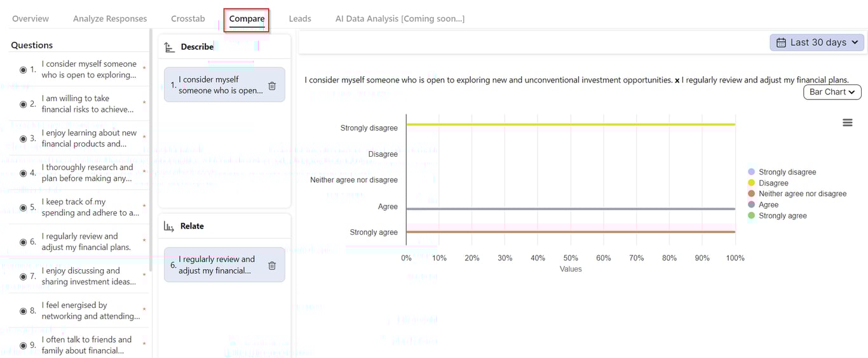
Task: Toggle Neither agree nor disagree legend entry
Action: pyautogui.click(x=802, y=194)
